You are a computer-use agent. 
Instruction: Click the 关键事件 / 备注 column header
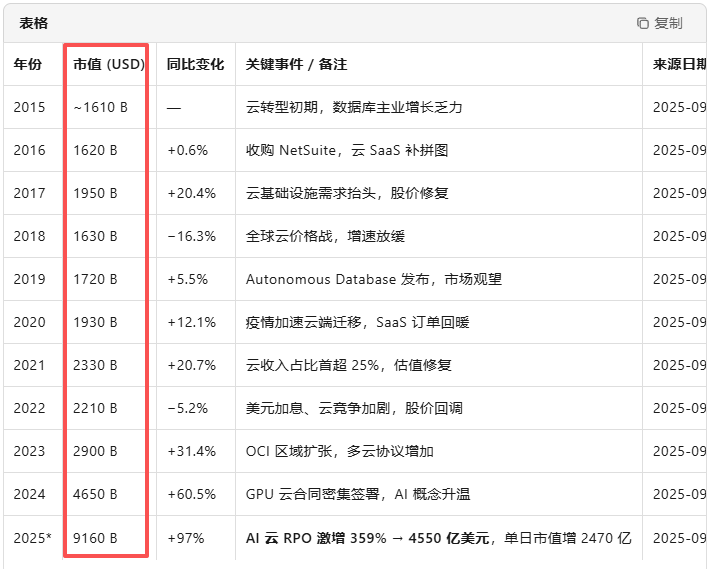pyautogui.click(x=296, y=64)
